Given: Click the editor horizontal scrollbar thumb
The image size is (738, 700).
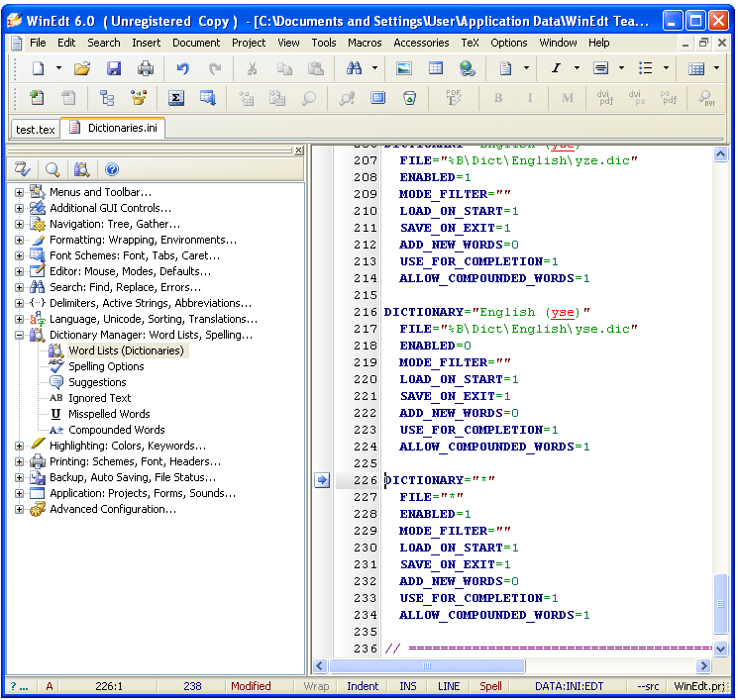Looking at the screenshot, I should click(x=428, y=666).
